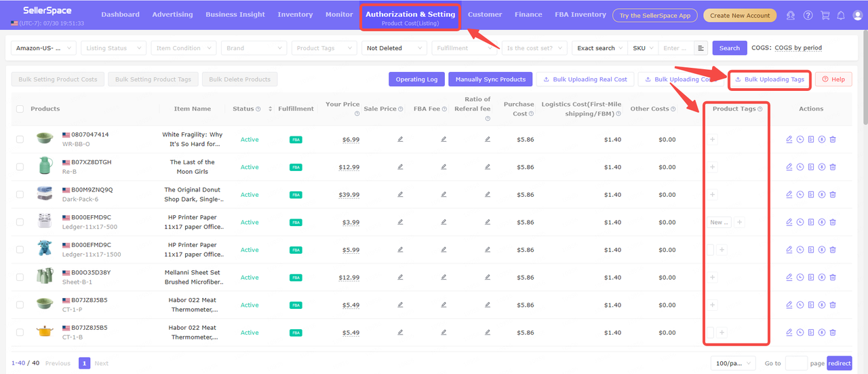
Task: Open the notifications bell
Action: (841, 15)
